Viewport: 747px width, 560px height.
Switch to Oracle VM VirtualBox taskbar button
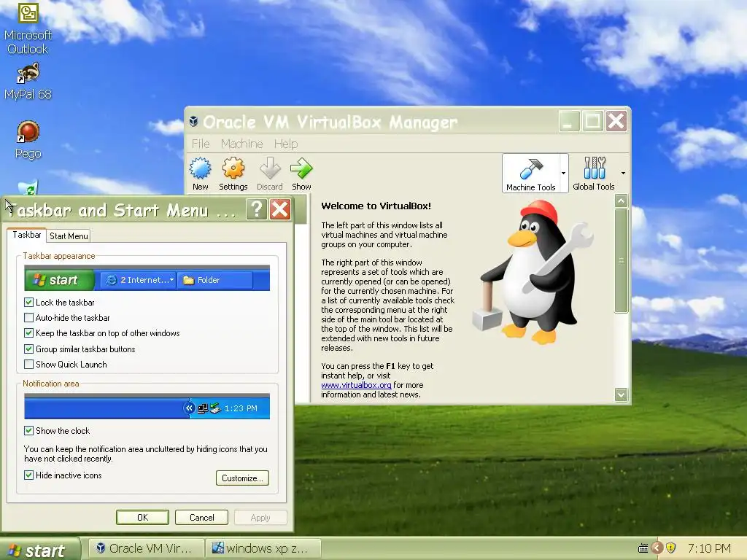pos(147,548)
